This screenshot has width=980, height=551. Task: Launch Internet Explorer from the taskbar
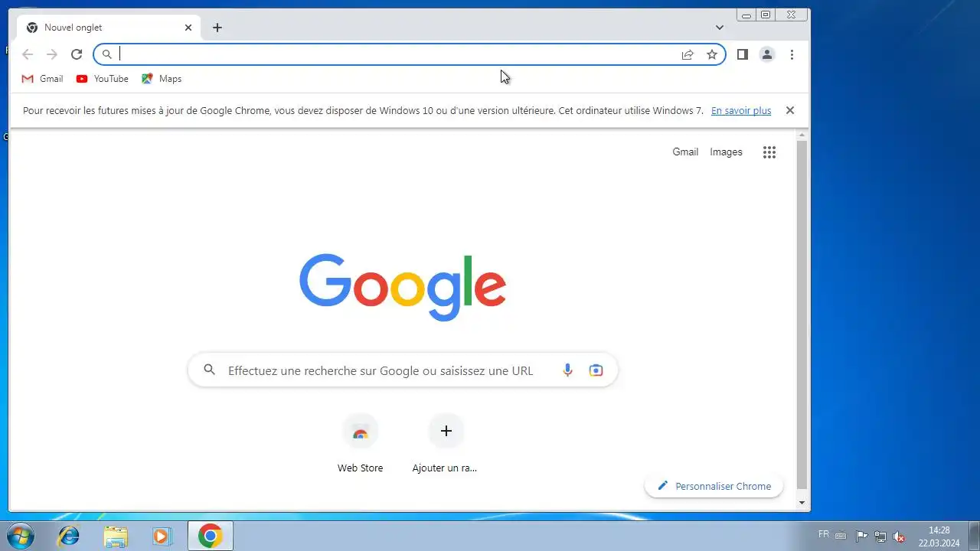(69, 536)
